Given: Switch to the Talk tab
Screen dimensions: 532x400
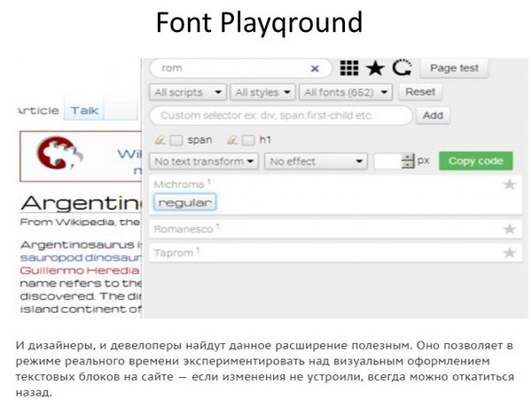Looking at the screenshot, I should click(85, 111).
